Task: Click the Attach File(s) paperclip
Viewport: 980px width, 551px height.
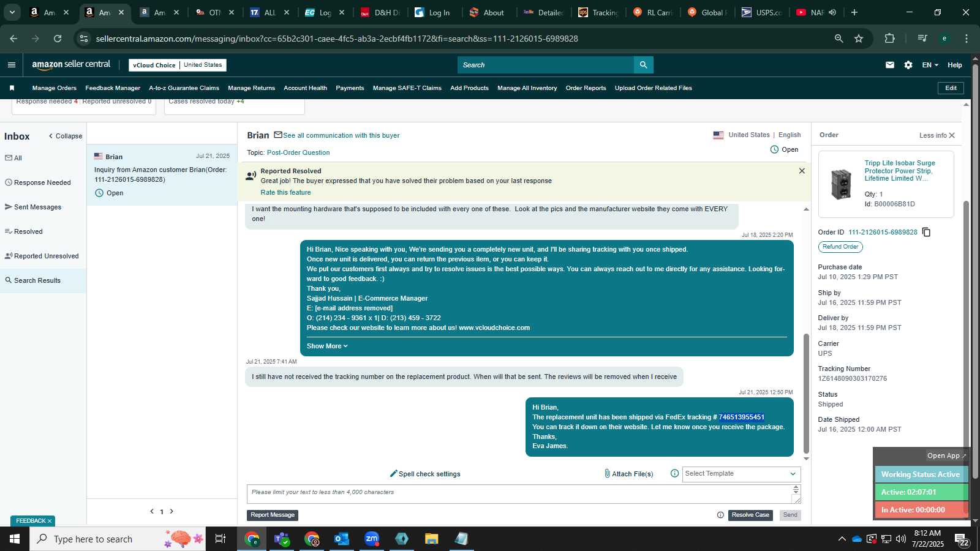Action: 607,474
